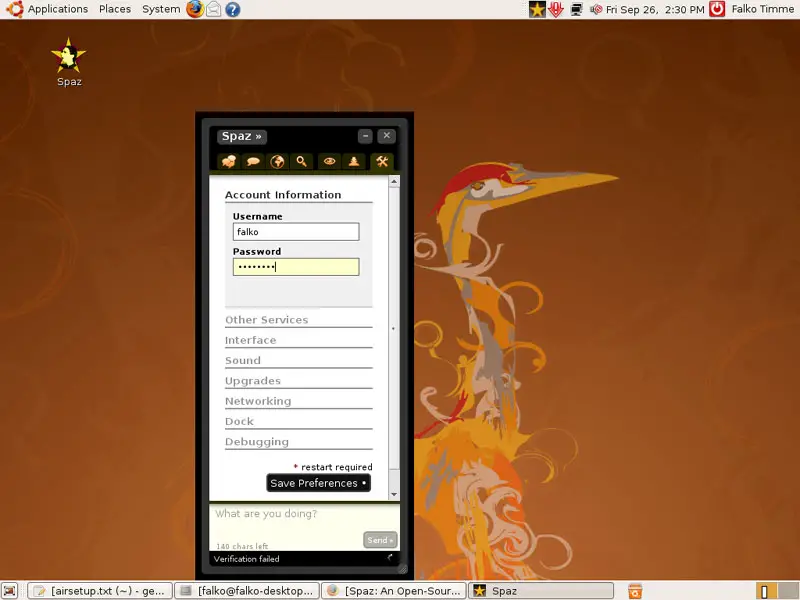Click the muted volume tray icon
This screenshot has width=800, height=600.
click(595, 9)
